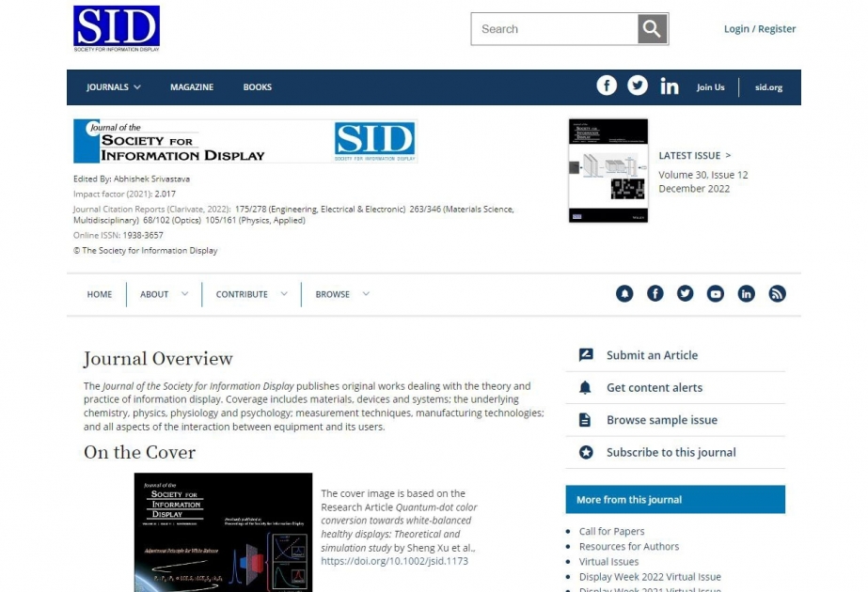868x592 pixels.
Task: Open the Twitter icon in the dark blue navigation bar
Action: click(x=638, y=86)
